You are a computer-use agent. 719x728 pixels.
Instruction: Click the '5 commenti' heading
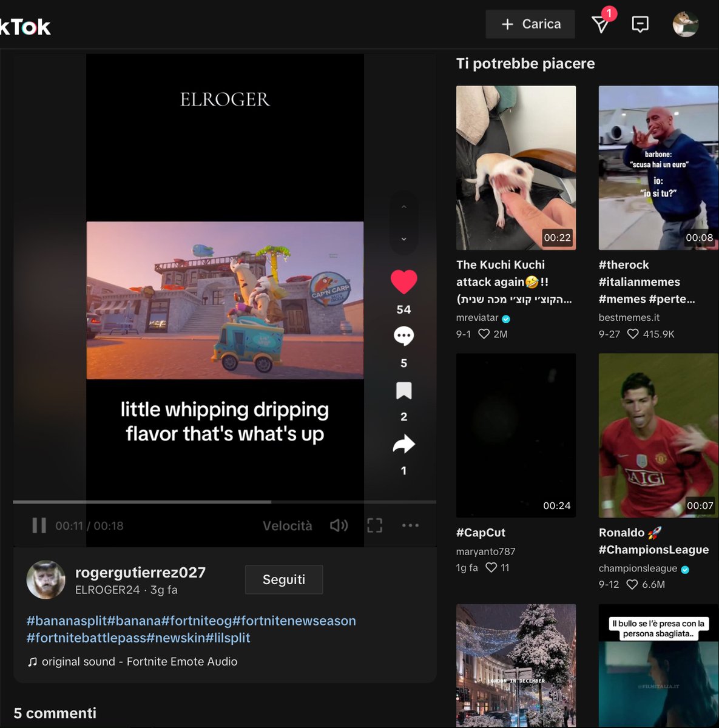[x=55, y=713]
